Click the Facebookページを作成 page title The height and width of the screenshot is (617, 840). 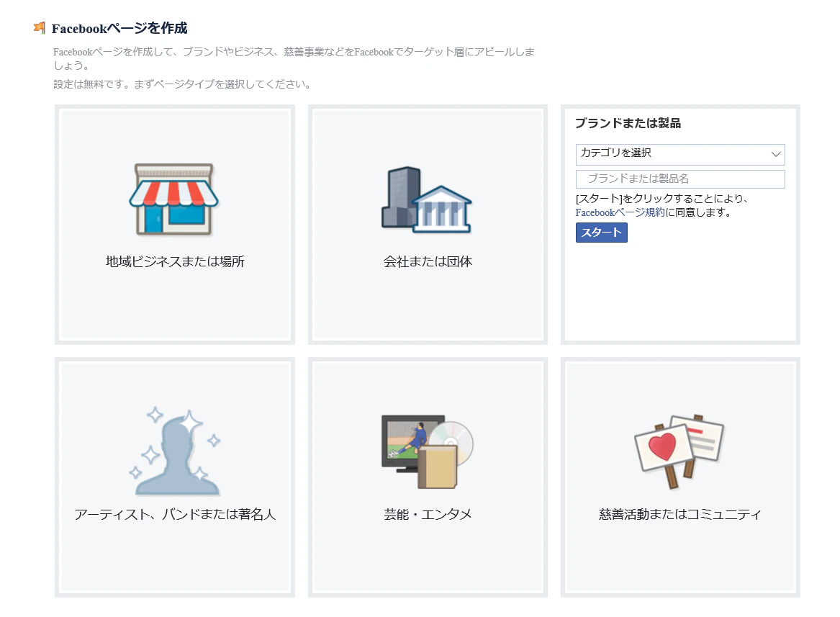[119, 28]
